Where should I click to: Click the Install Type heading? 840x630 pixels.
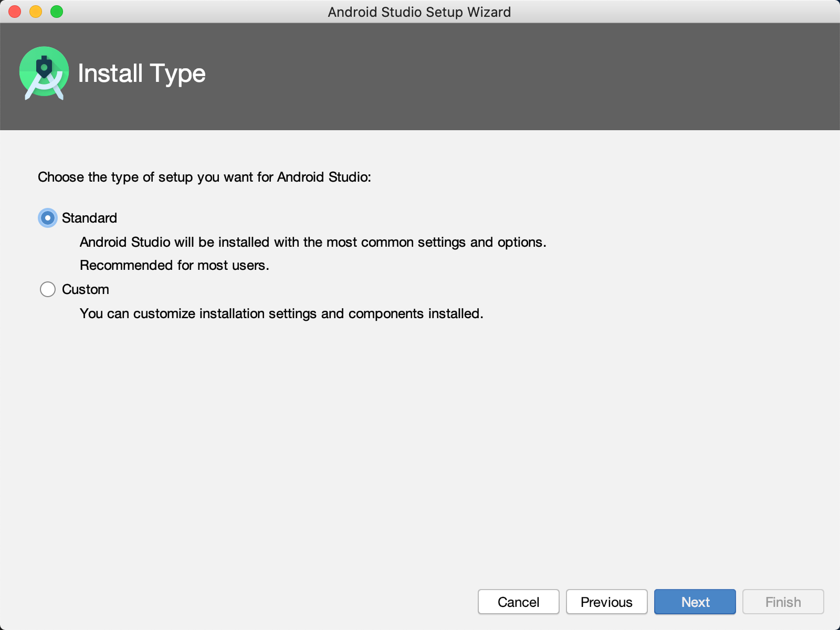coord(142,73)
